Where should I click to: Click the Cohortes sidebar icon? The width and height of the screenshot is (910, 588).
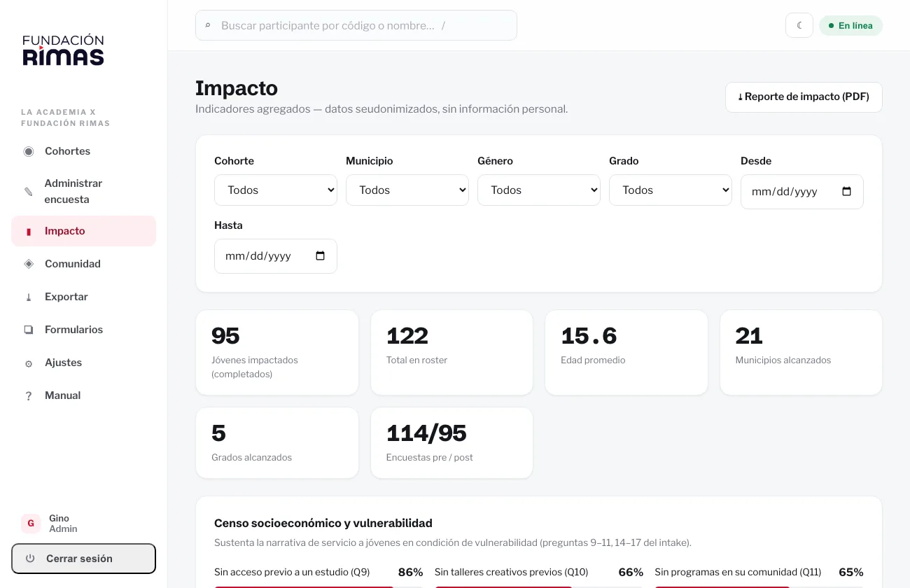point(29,151)
